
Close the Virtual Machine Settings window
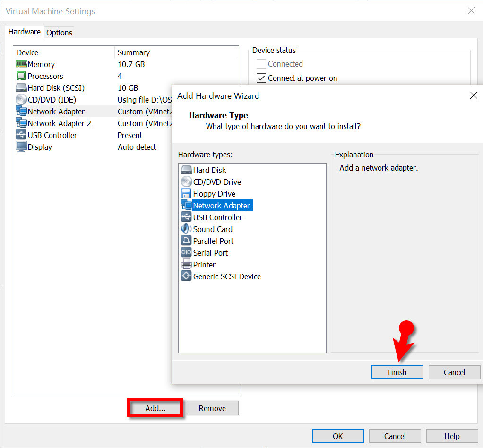coord(471,11)
